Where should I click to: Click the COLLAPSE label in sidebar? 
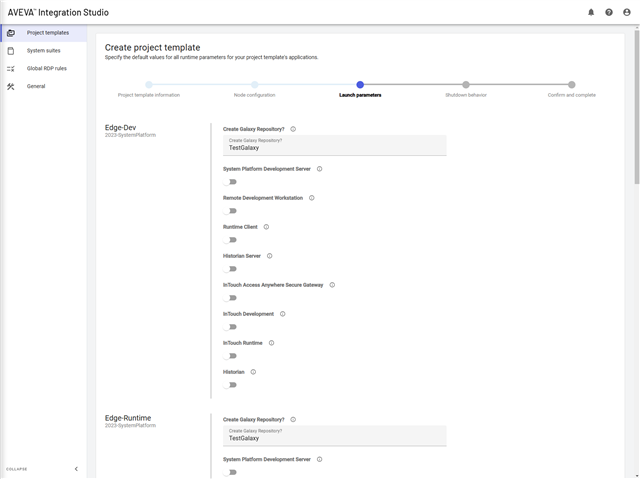(17, 469)
